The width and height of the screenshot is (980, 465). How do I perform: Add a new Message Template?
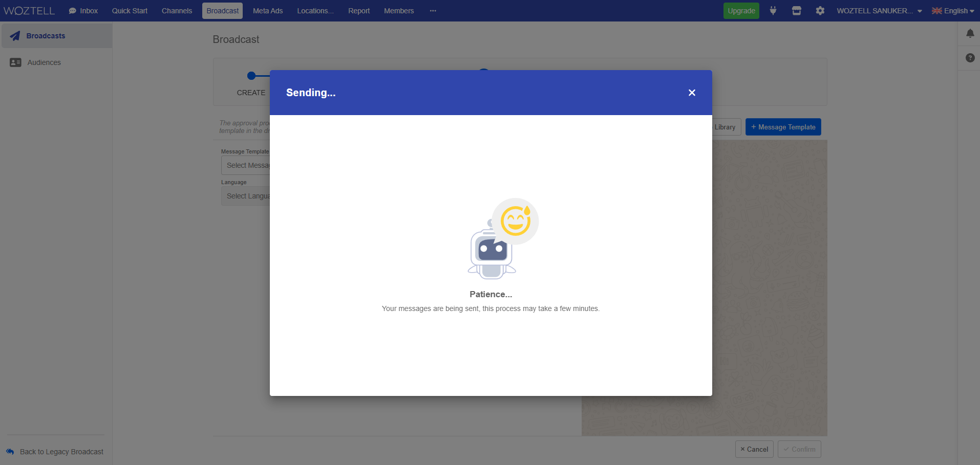pyautogui.click(x=783, y=127)
